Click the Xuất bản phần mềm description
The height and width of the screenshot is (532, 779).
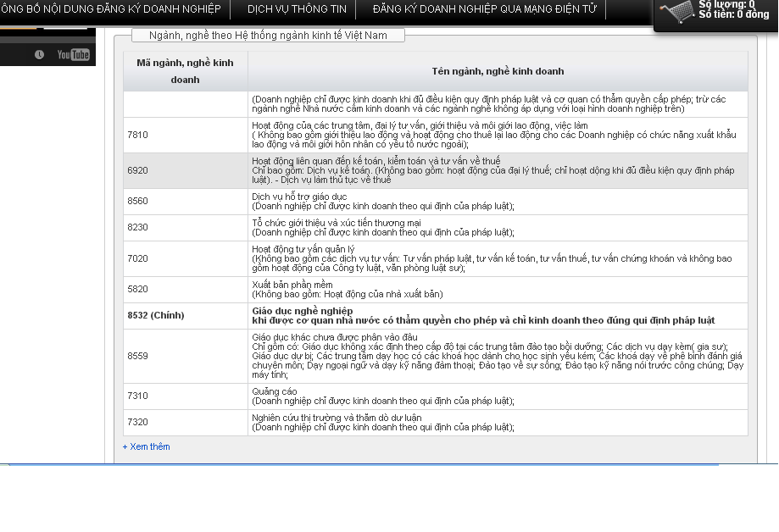[x=348, y=289]
